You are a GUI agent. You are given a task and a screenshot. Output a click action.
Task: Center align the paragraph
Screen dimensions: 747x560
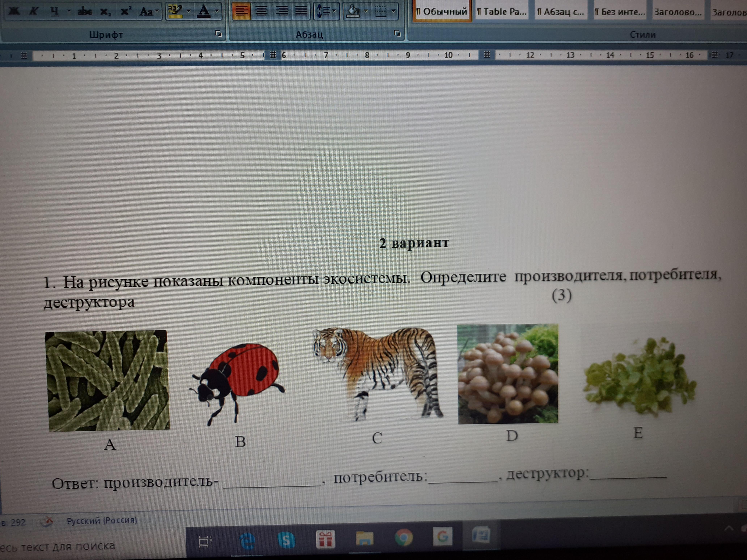pos(261,11)
